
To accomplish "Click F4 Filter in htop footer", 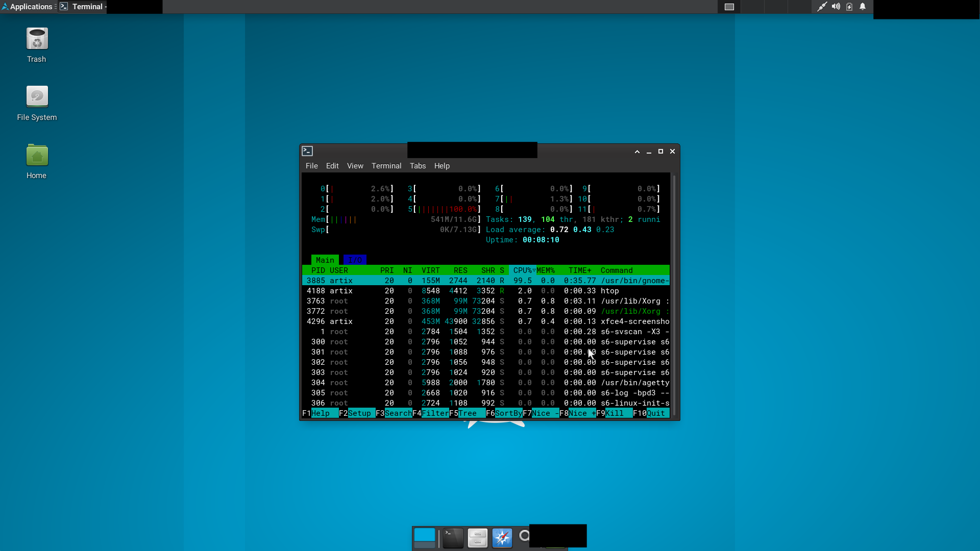I will (x=431, y=413).
